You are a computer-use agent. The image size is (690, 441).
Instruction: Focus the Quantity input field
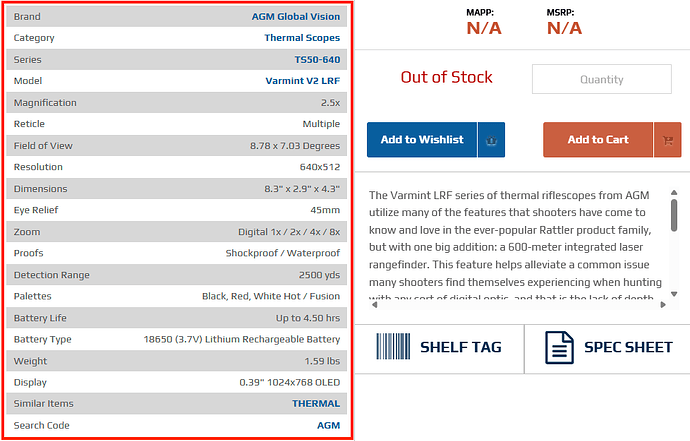tap(601, 79)
